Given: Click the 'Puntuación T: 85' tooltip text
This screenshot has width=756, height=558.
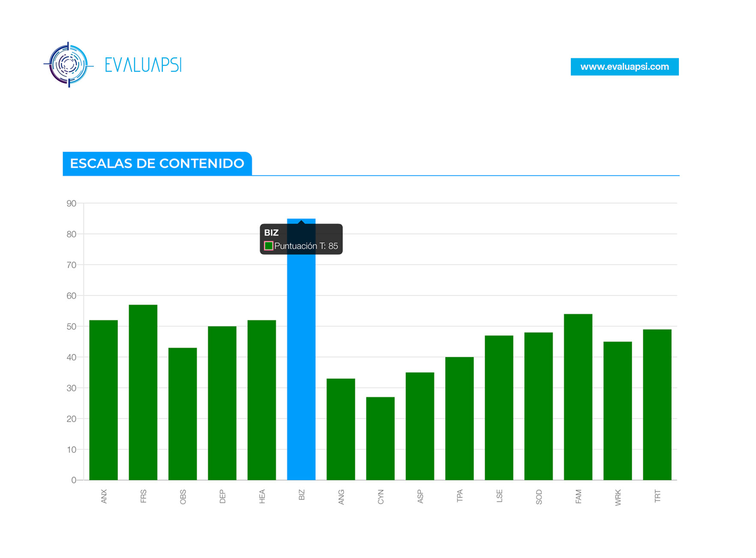Looking at the screenshot, I should [x=306, y=246].
